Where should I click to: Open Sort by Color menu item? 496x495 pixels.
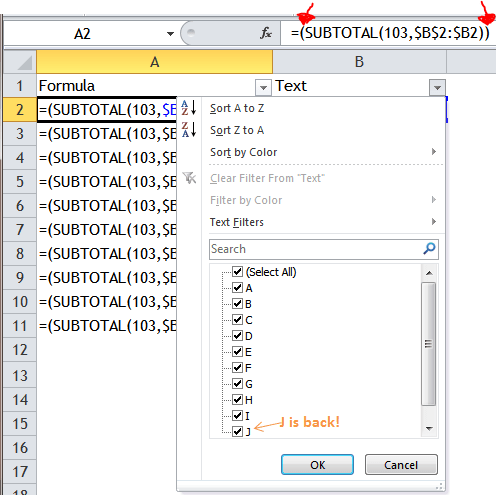click(243, 152)
